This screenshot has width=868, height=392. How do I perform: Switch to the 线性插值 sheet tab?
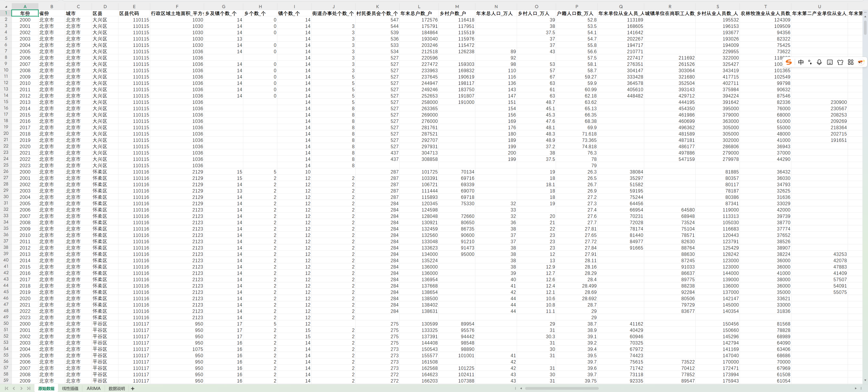click(70, 389)
